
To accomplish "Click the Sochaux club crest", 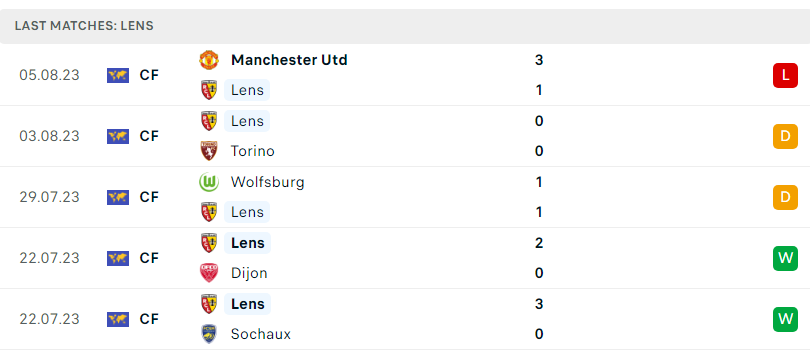I will coord(209,334).
